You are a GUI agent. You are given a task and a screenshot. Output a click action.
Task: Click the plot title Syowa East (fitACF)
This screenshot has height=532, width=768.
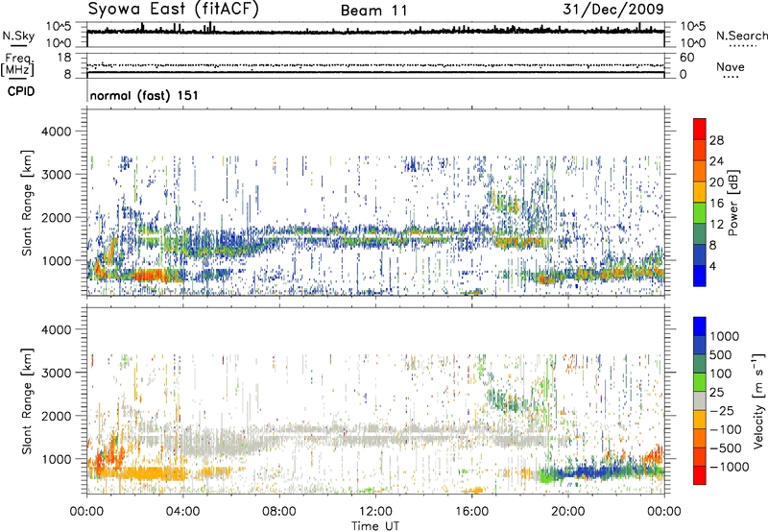pos(173,9)
